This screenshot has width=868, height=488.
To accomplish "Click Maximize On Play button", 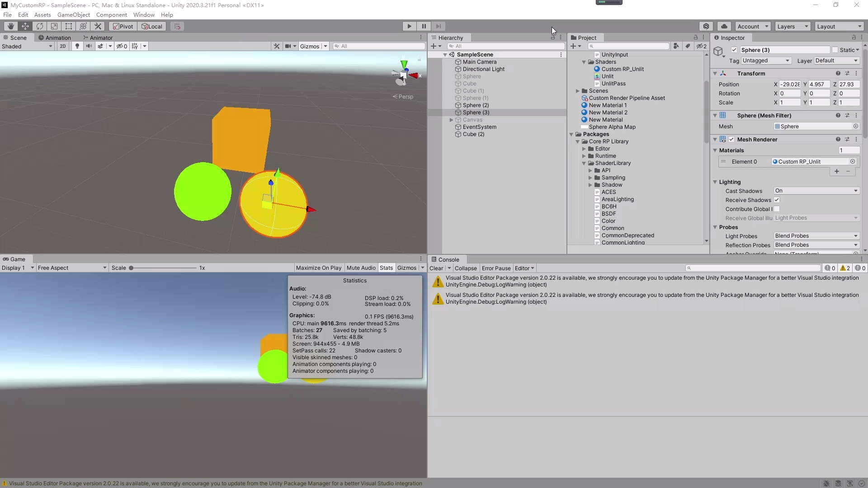I will click(x=318, y=268).
